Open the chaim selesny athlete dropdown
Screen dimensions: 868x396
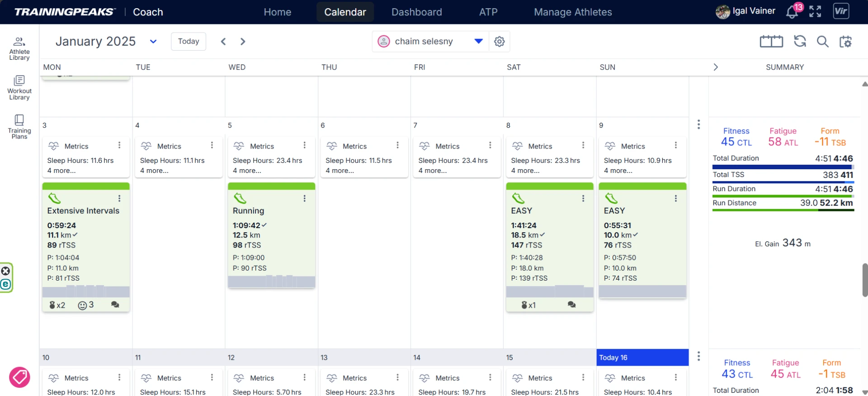[478, 41]
